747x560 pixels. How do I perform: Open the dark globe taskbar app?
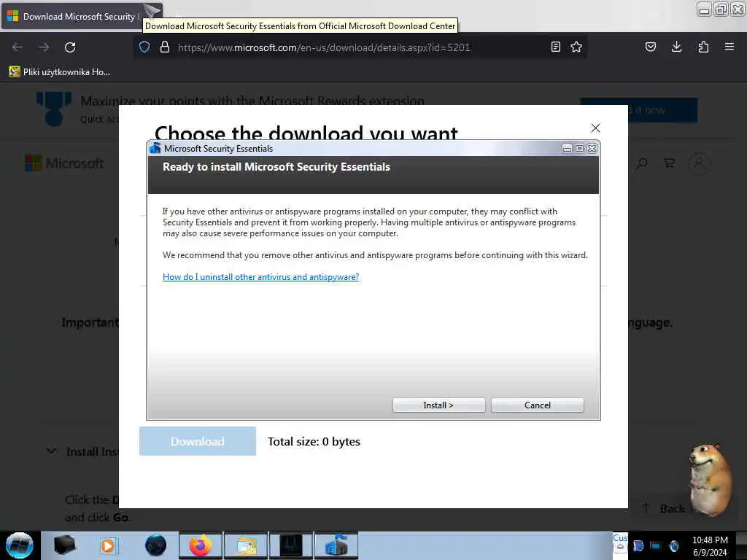[x=155, y=545]
